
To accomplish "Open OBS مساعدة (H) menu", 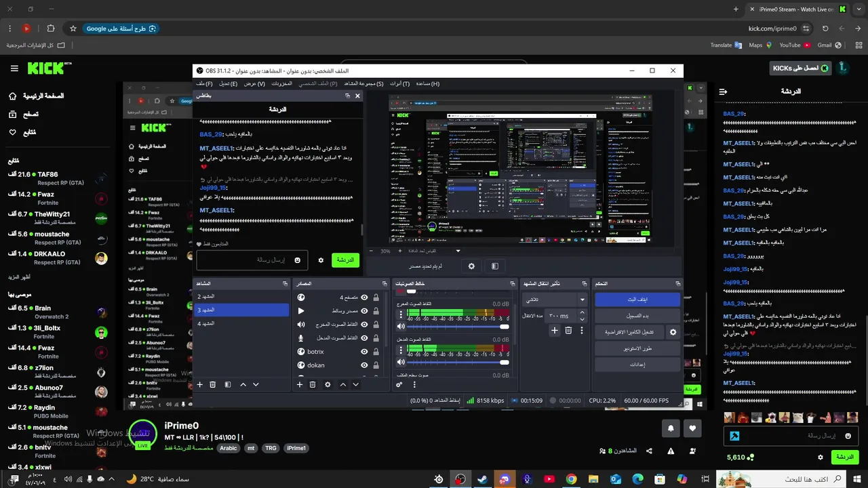I will [x=428, y=83].
